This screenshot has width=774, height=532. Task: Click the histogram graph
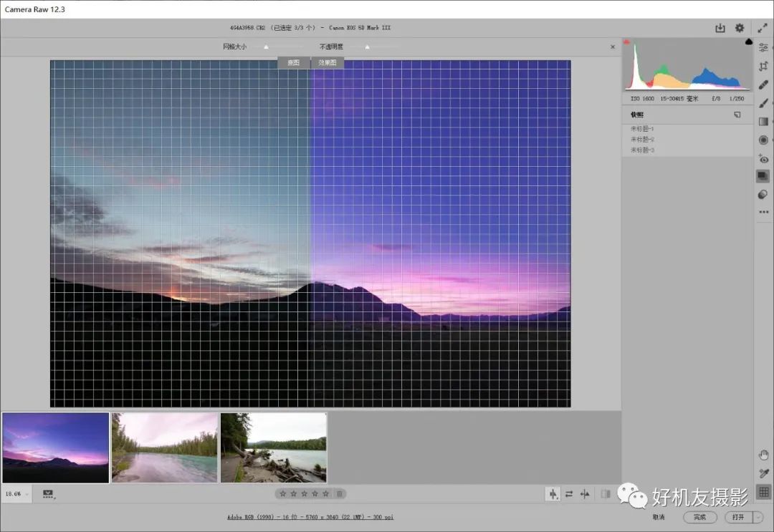[x=687, y=64]
